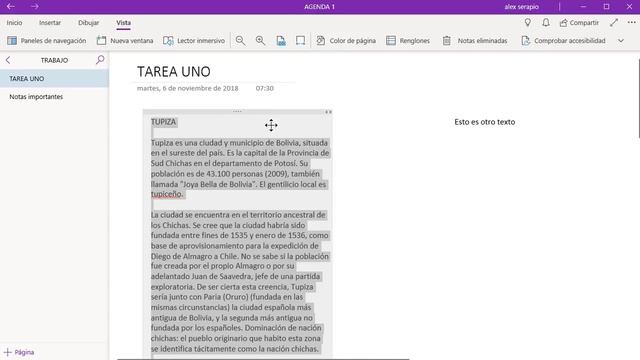Select the Vista tab
This screenshot has height=360, width=640.
tap(123, 23)
